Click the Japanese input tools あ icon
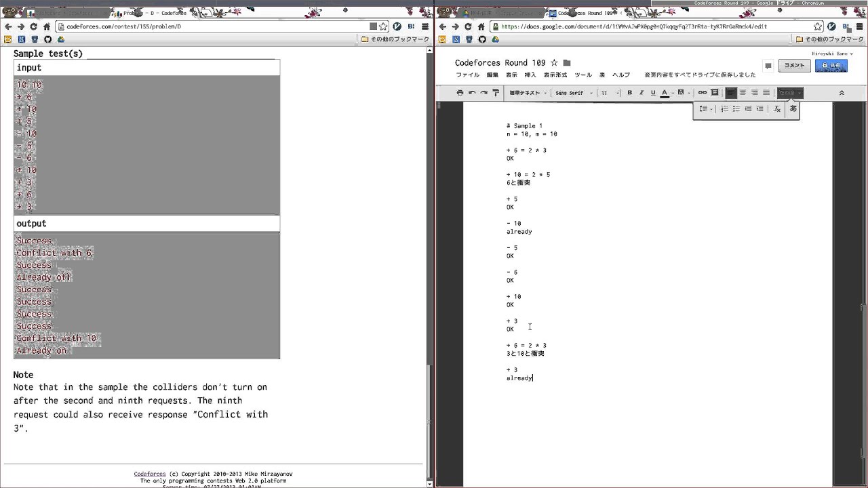The height and width of the screenshot is (488, 868). 793,109
